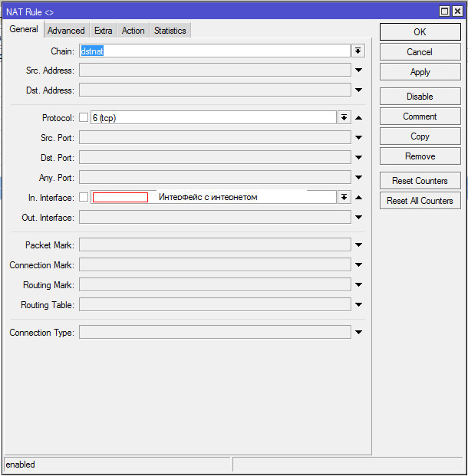Click the Connection Mark input field
Image resolution: width=468 pixels, height=476 pixels.
215,264
